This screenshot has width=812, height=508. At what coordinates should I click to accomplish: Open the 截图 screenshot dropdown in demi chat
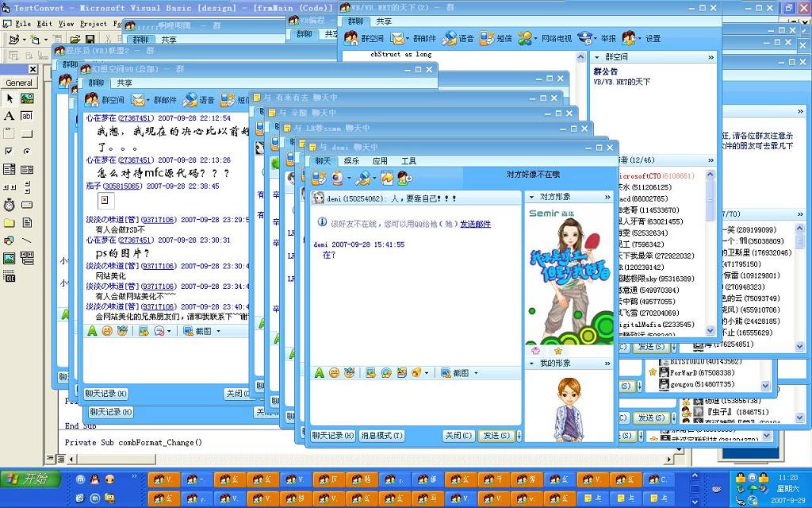(x=477, y=373)
